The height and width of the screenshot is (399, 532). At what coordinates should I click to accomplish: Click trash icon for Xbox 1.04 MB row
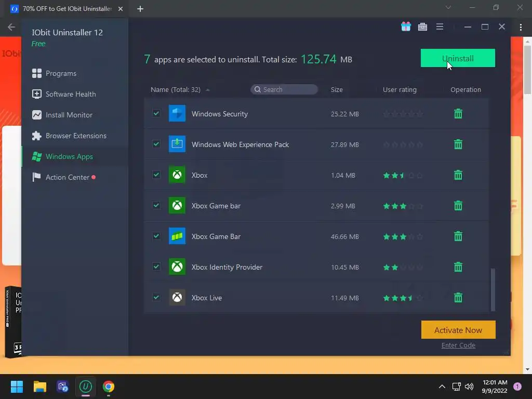[458, 175]
